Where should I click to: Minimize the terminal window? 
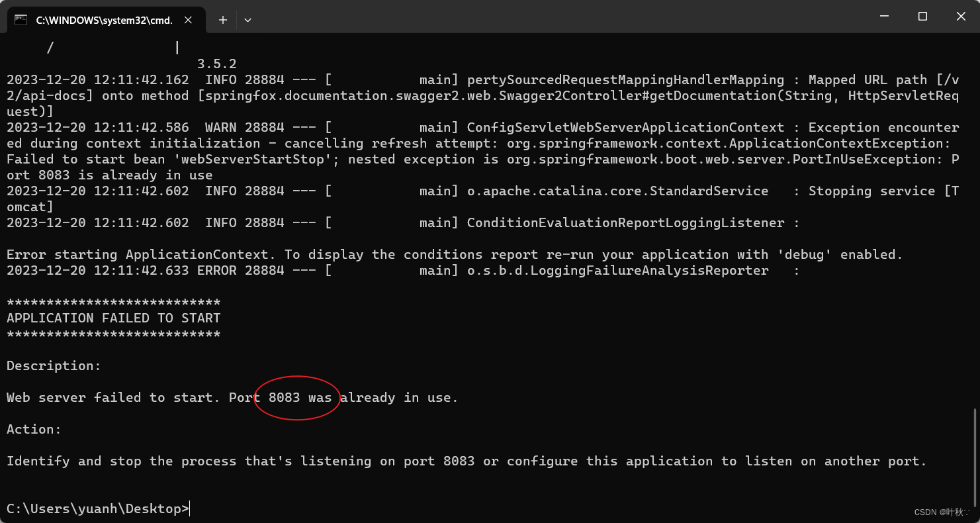pyautogui.click(x=883, y=17)
